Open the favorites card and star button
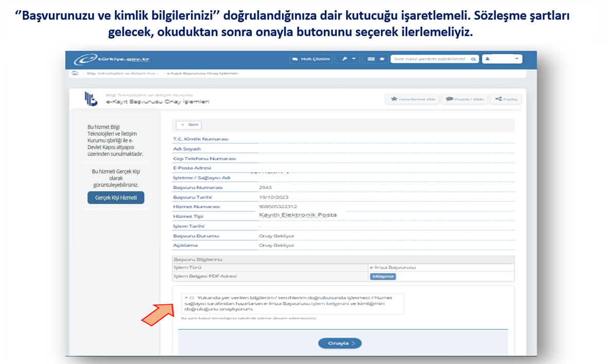608x364 pixels. (x=376, y=59)
